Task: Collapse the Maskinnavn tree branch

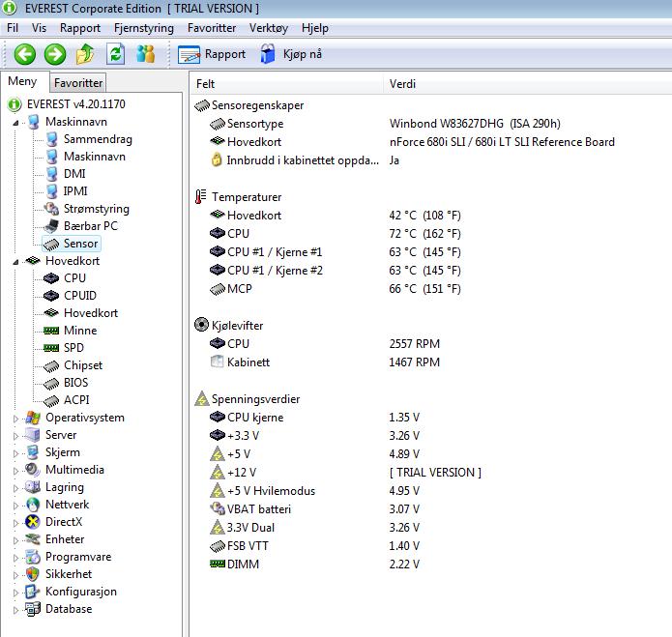Action: (x=15, y=123)
